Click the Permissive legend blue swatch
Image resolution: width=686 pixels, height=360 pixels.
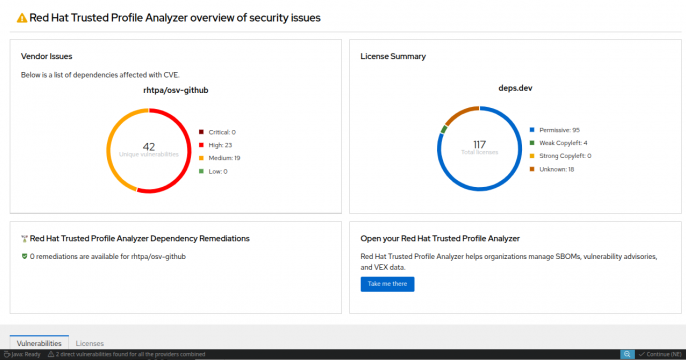pyautogui.click(x=532, y=130)
